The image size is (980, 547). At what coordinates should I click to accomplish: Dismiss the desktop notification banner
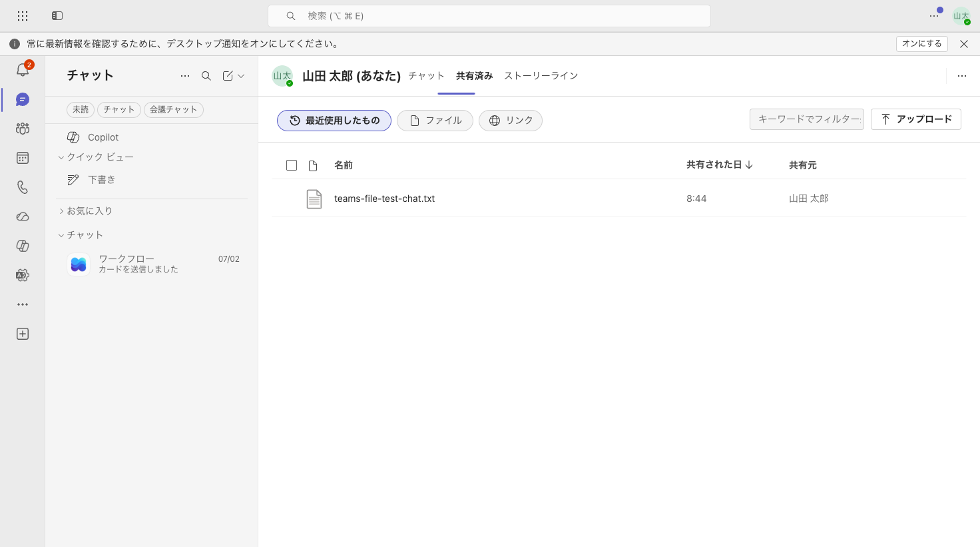click(964, 44)
